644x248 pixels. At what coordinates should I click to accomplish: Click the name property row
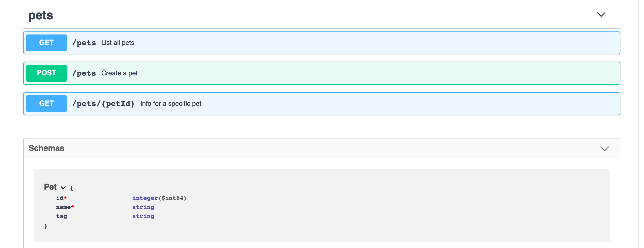tap(65, 207)
